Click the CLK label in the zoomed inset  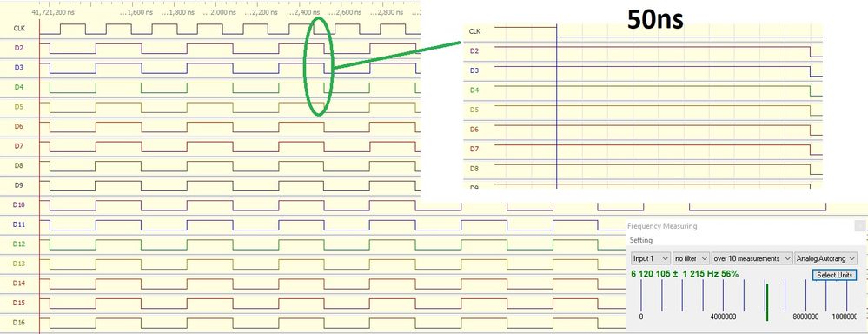tap(474, 31)
